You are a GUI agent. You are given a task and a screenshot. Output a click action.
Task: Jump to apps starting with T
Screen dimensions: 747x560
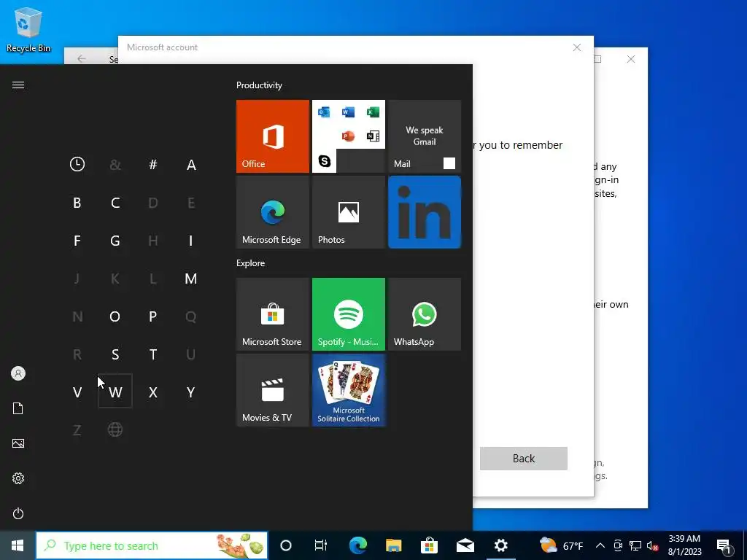tap(153, 354)
